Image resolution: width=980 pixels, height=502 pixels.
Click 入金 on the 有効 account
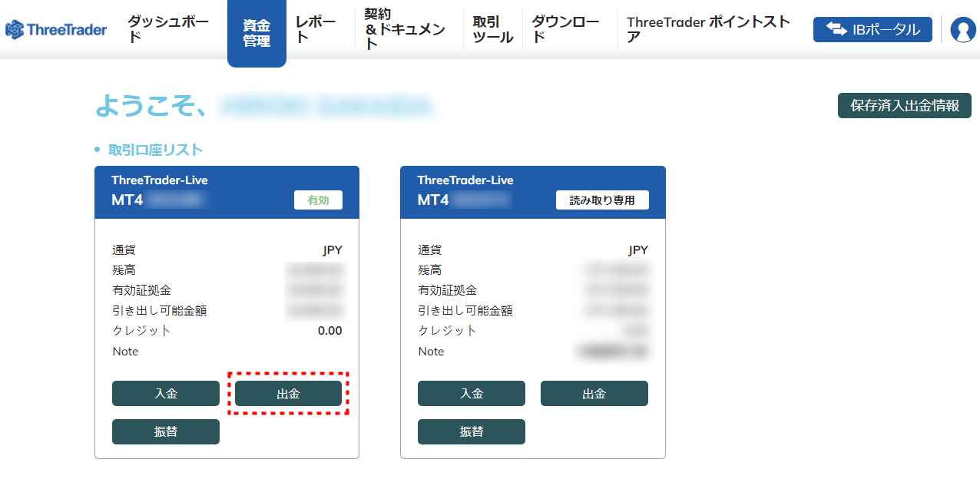point(166,393)
